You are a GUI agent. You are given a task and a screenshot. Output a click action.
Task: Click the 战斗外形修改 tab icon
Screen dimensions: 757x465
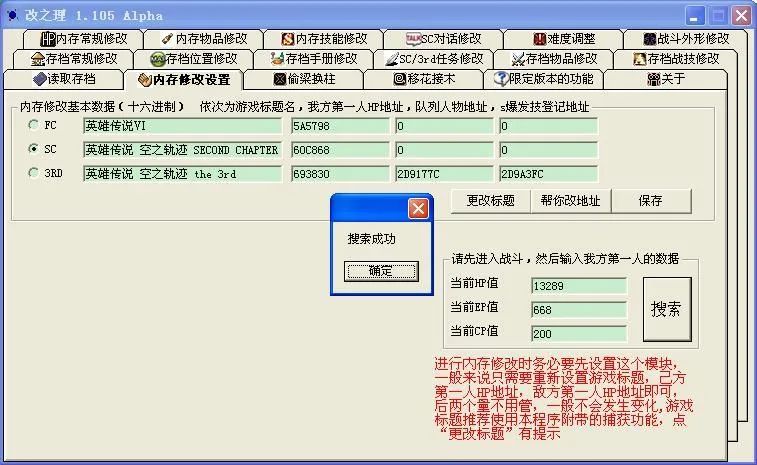[x=650, y=39]
